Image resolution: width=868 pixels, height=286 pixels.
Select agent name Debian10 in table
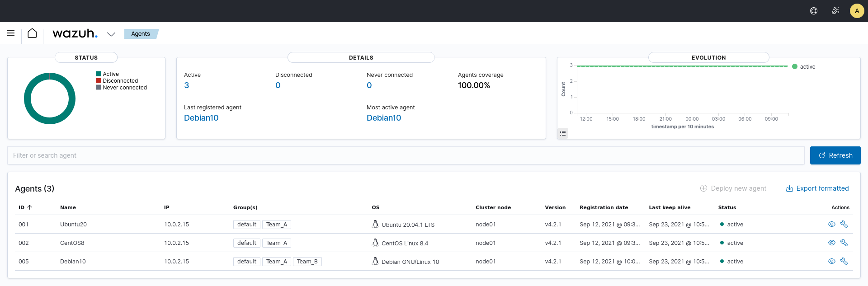[73, 262]
